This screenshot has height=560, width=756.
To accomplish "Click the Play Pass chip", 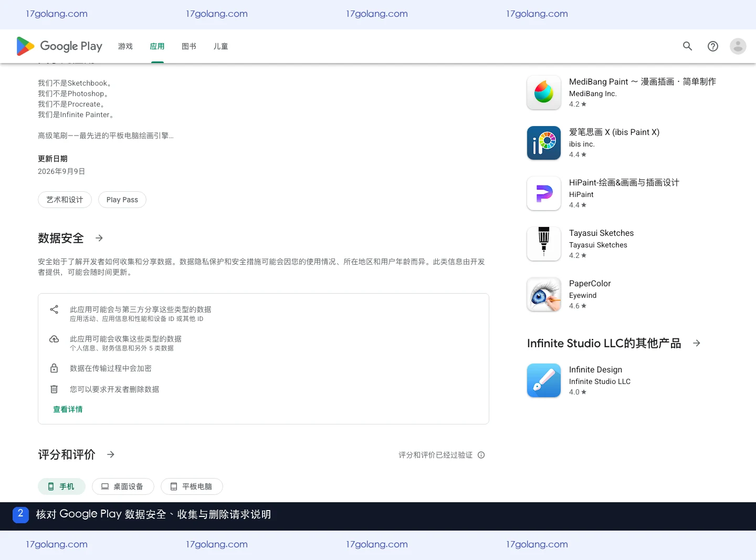I will coord(122,200).
